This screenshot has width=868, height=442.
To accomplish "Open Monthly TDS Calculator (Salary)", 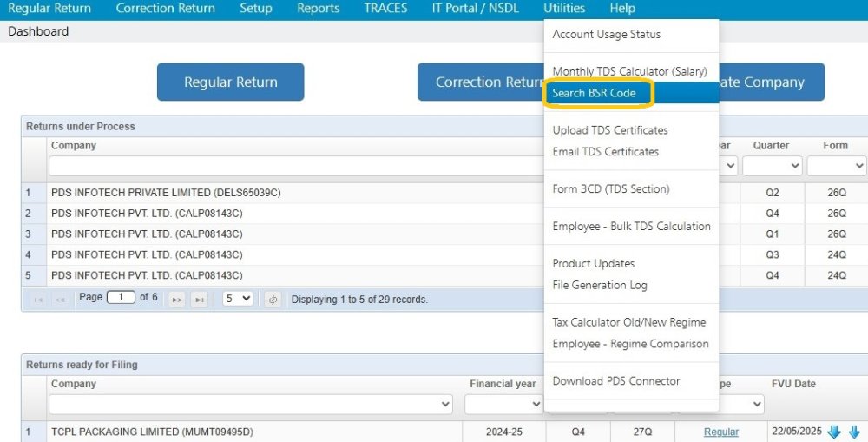I will (x=630, y=71).
